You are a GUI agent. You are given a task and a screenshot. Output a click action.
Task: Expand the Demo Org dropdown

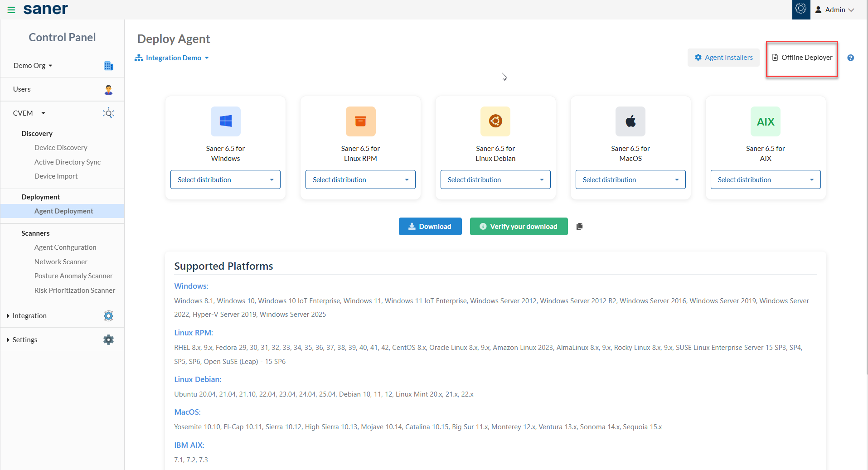[33, 66]
